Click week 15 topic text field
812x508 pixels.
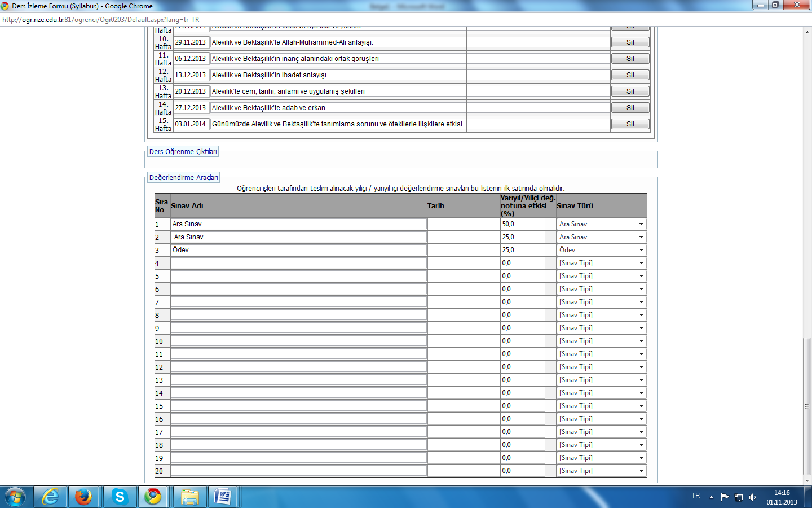(338, 124)
